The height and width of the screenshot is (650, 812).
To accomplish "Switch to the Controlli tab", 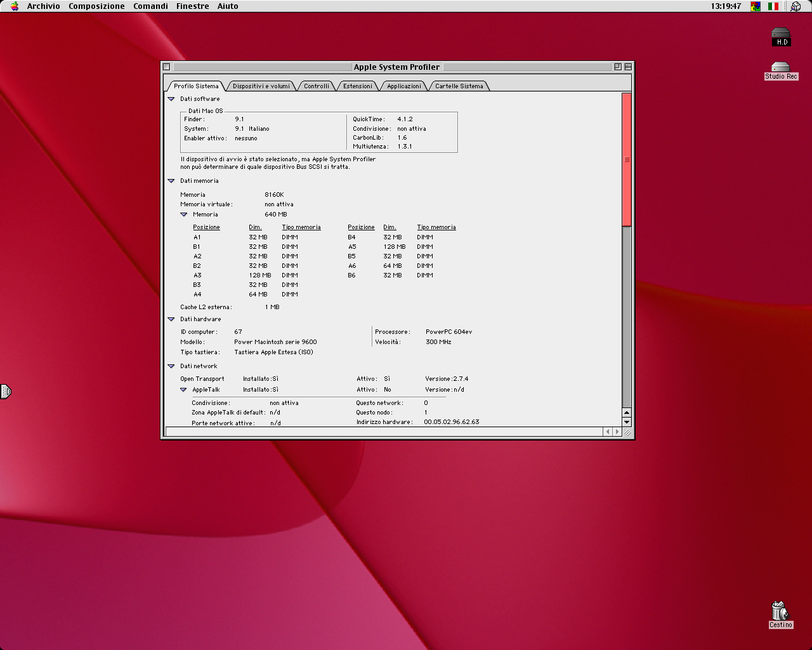I will point(317,86).
